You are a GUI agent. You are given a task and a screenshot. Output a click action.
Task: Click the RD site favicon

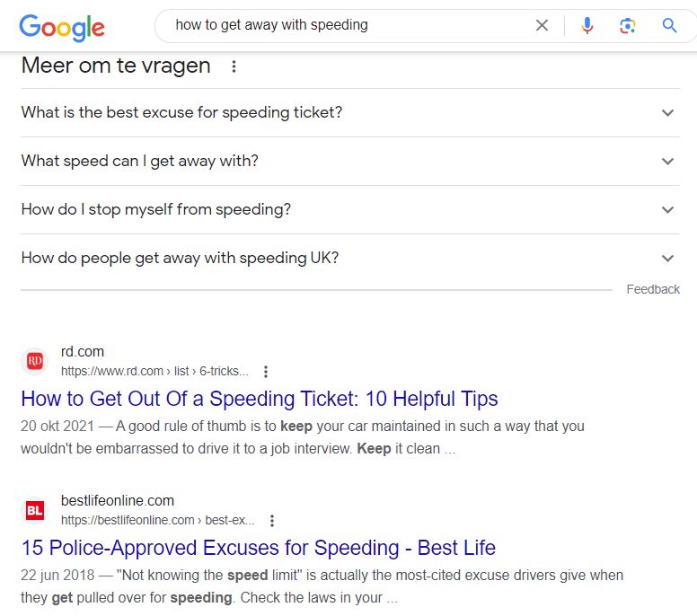(35, 361)
